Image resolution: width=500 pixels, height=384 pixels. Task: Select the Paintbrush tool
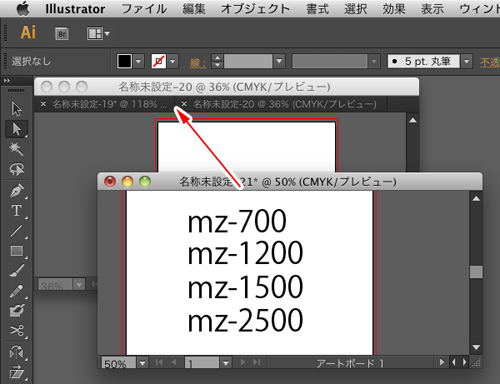click(x=16, y=271)
